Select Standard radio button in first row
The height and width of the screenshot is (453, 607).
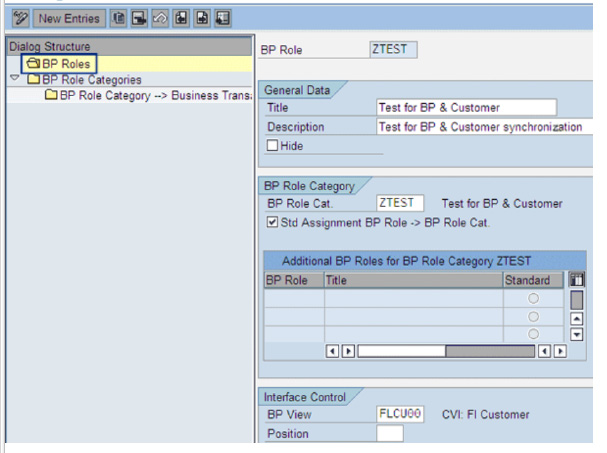tap(533, 298)
